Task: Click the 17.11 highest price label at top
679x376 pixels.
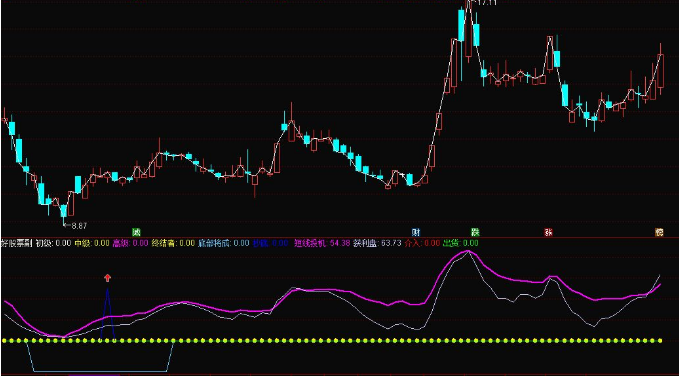Action: click(x=483, y=2)
